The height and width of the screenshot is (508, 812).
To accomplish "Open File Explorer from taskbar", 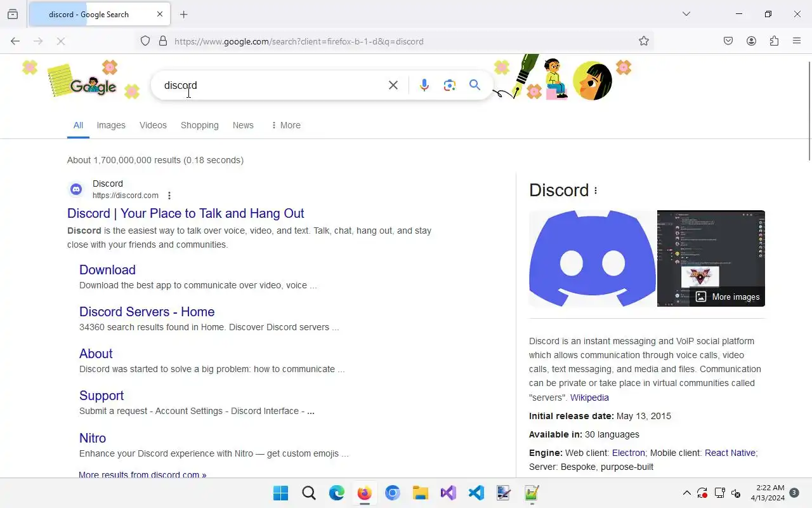I will 421,493.
